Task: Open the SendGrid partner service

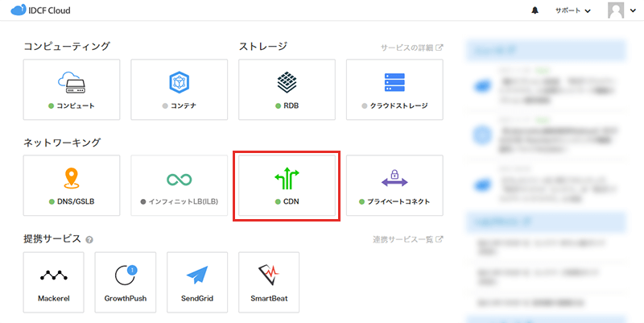Action: 197,282
